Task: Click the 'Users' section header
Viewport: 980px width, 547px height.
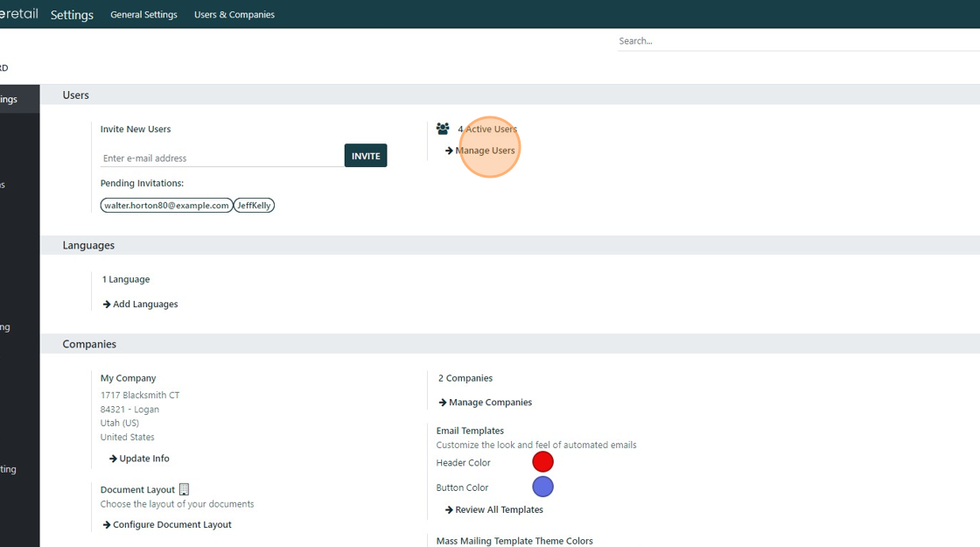Action: pos(75,95)
